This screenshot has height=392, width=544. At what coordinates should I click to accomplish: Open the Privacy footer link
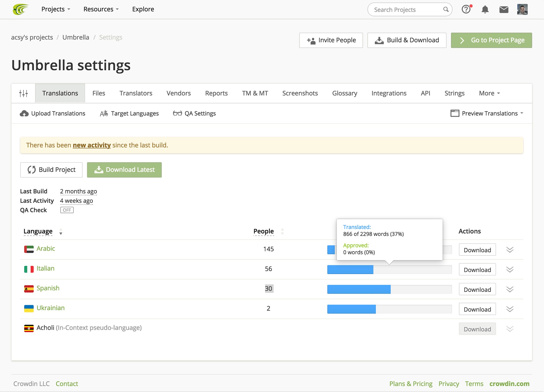[448, 384]
